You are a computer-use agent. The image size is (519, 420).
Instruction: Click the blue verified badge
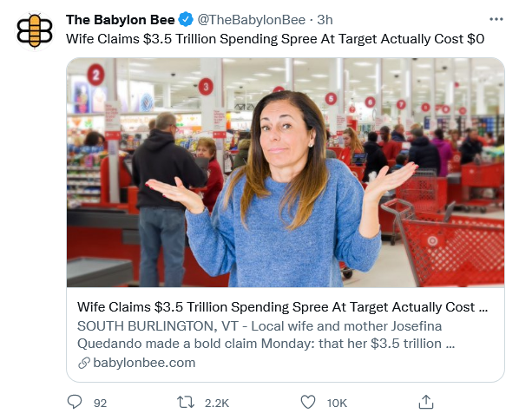tap(186, 20)
